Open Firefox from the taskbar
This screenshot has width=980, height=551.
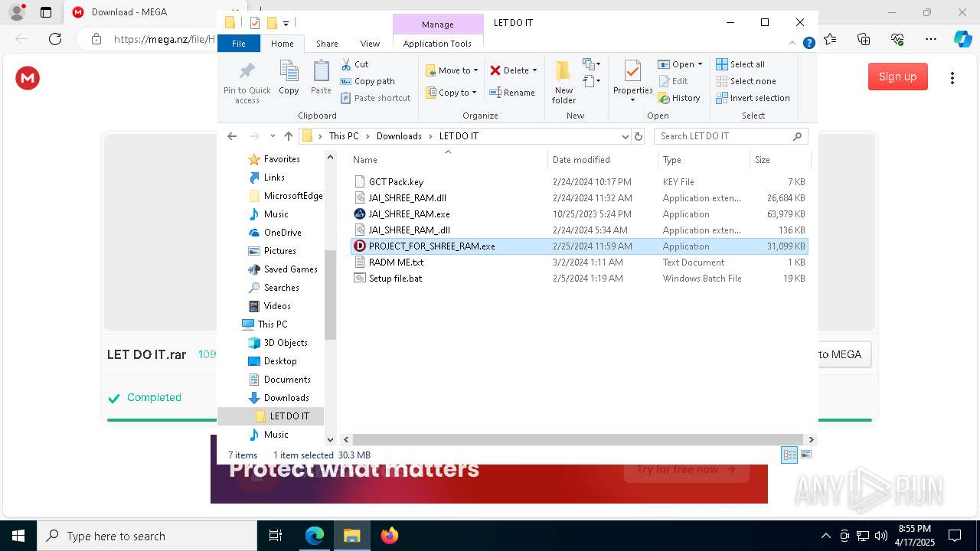(x=390, y=536)
